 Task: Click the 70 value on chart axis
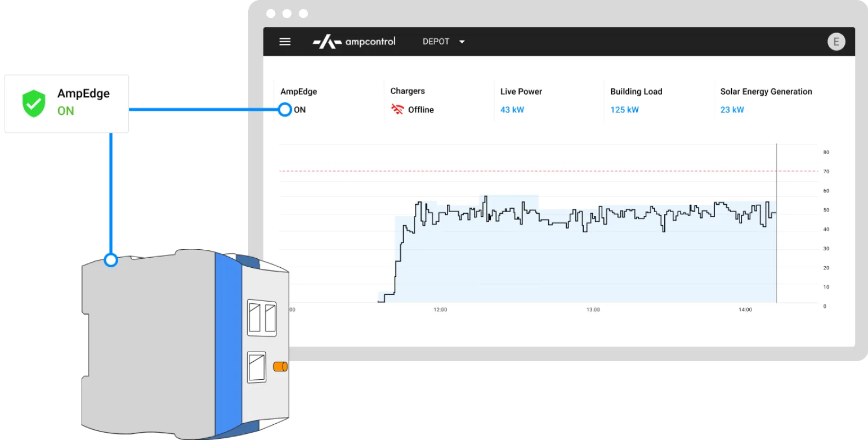(826, 171)
